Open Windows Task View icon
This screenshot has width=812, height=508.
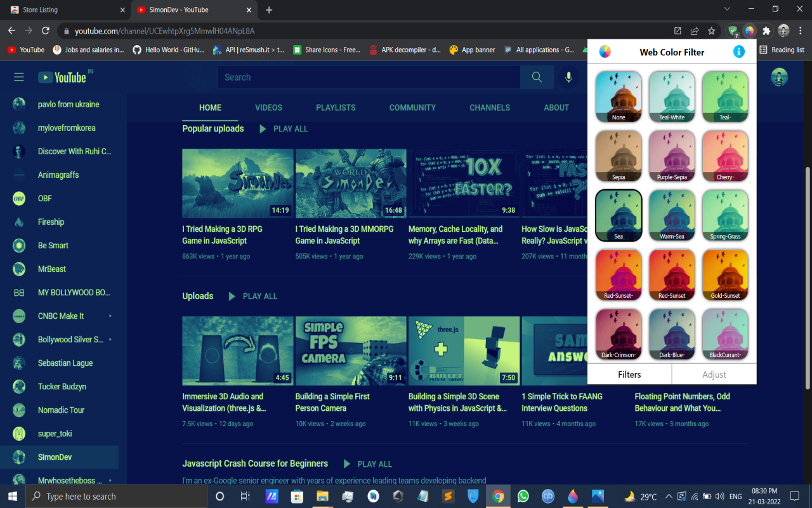pyautogui.click(x=246, y=497)
